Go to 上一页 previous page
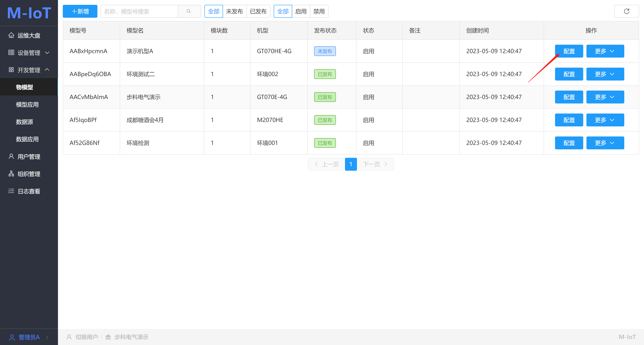Image resolution: width=644 pixels, height=345 pixels. 325,164
